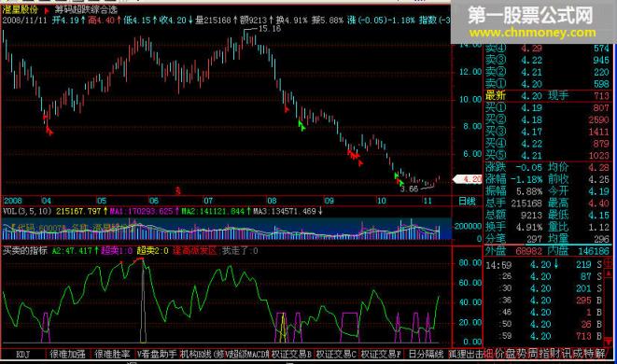Click the 涨幅 -1.18% value
617x364 pixels.
click(526, 179)
